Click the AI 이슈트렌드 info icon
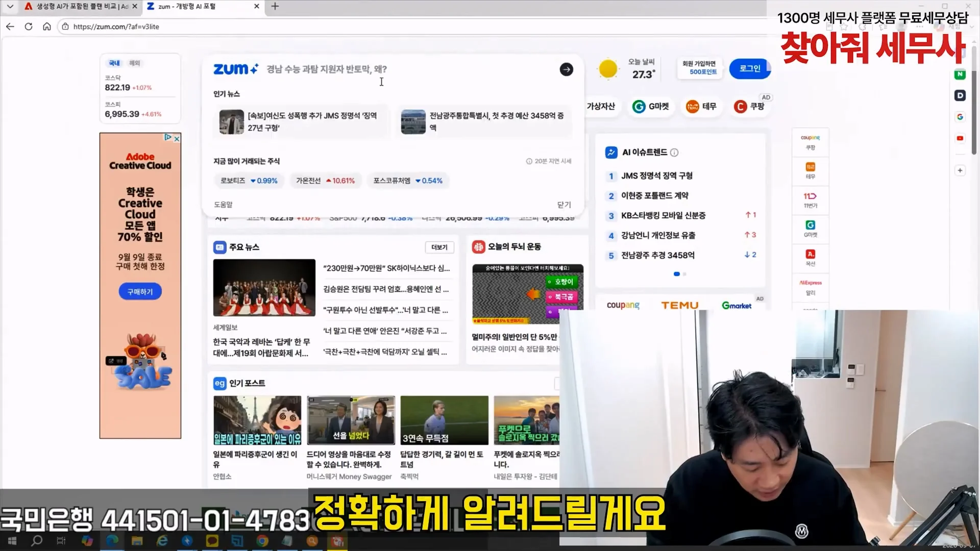 pos(674,153)
